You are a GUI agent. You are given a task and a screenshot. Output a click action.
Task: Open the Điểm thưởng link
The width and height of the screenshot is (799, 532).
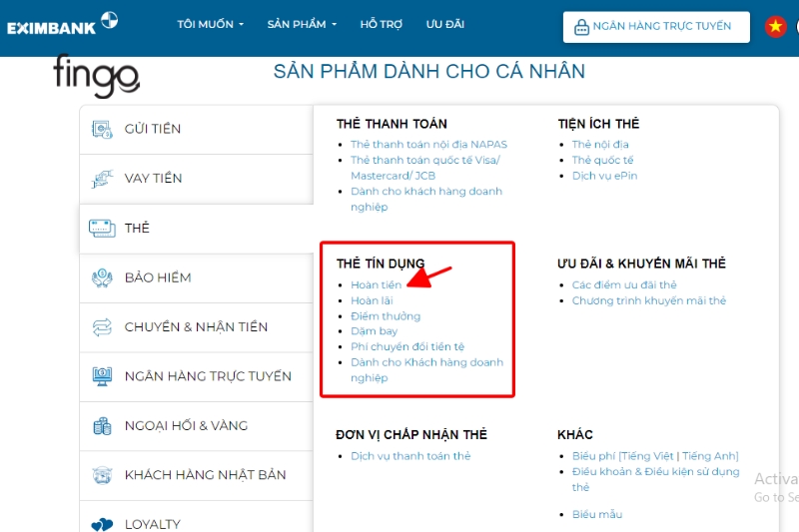[386, 316]
